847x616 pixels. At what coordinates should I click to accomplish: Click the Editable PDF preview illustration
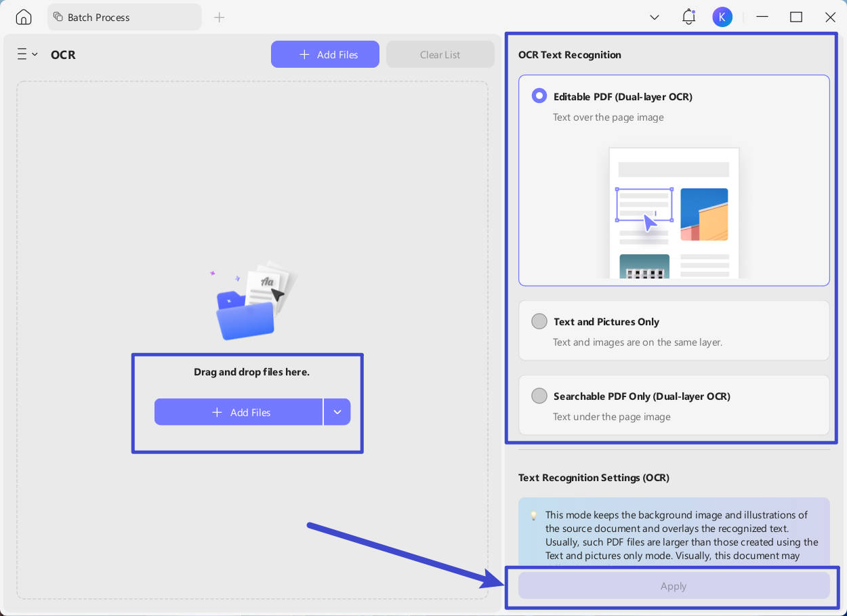coord(674,213)
